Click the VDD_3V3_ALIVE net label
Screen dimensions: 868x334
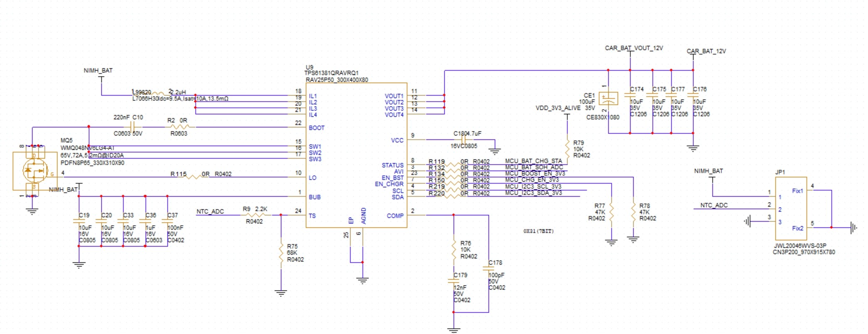(x=558, y=108)
